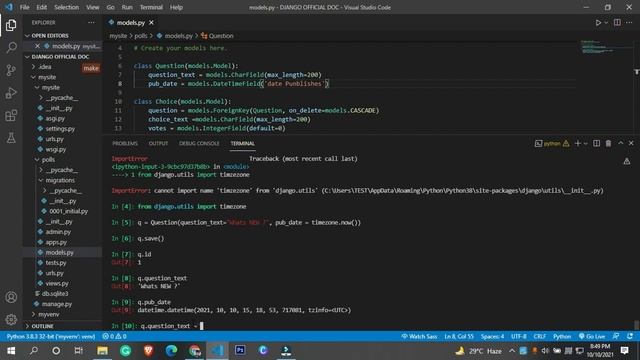Open the Accounts menu icon
The width and height of the screenshot is (640, 360).
pos(11,297)
